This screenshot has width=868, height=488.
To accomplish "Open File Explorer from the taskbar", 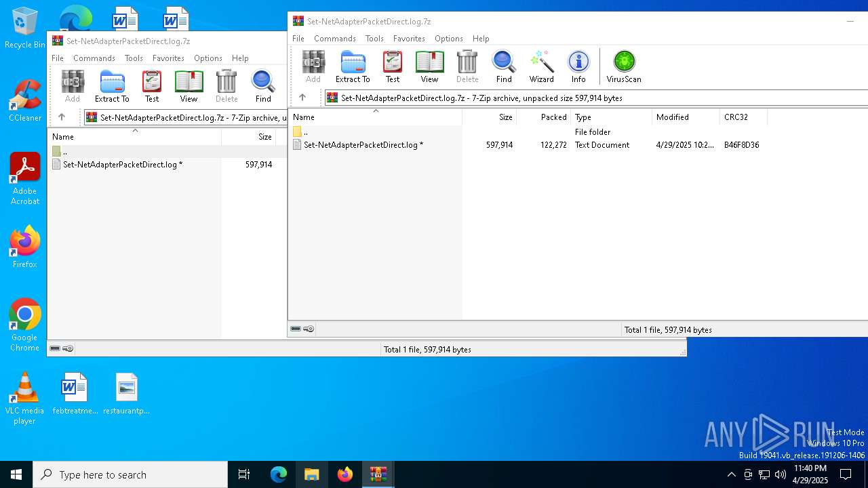I will click(311, 474).
